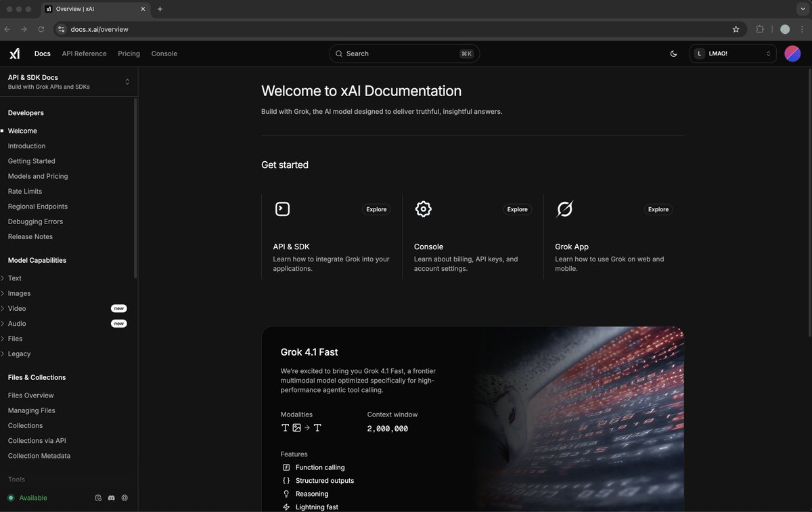Screen dimensions: 812x512
Task: Bookmark the page with star icon
Action: pyautogui.click(x=736, y=29)
